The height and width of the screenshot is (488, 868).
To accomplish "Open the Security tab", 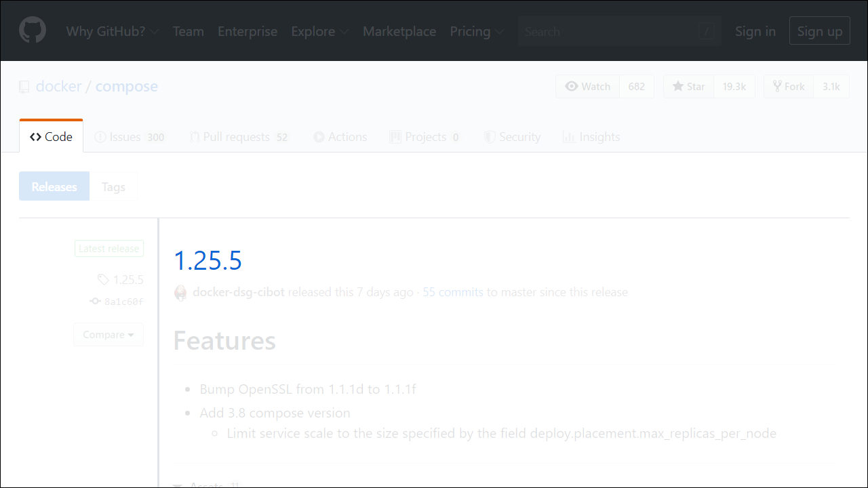I will pyautogui.click(x=512, y=137).
